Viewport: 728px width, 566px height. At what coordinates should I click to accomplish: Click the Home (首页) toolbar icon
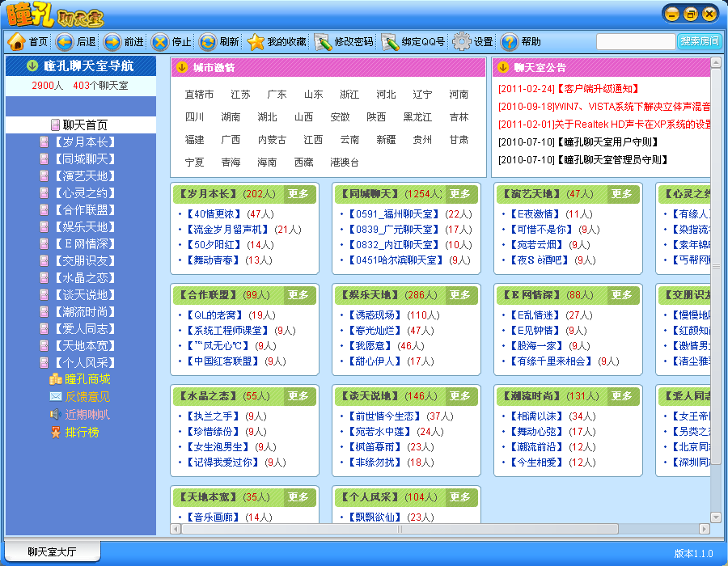click(17, 42)
